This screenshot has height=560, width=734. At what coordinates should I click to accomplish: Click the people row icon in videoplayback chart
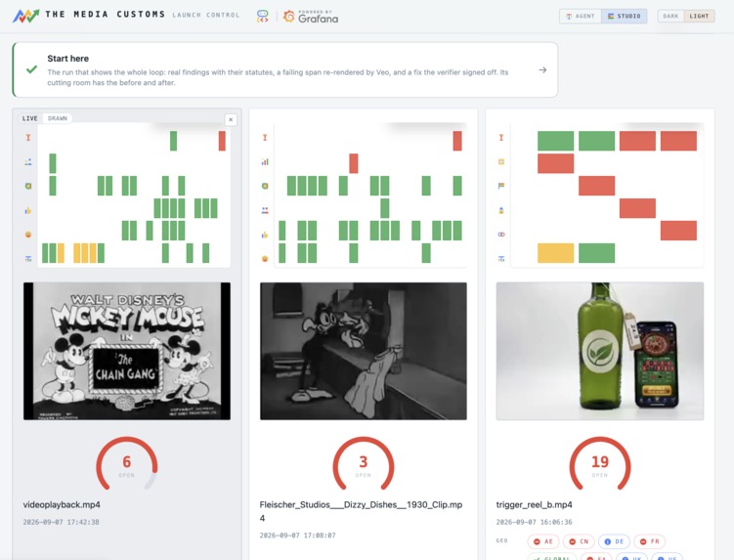tap(28, 161)
